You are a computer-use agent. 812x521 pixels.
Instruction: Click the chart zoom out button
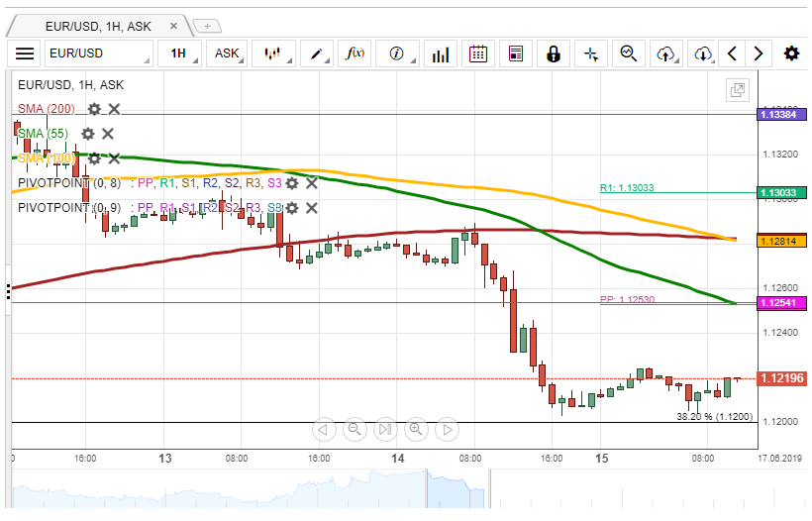pos(355,430)
